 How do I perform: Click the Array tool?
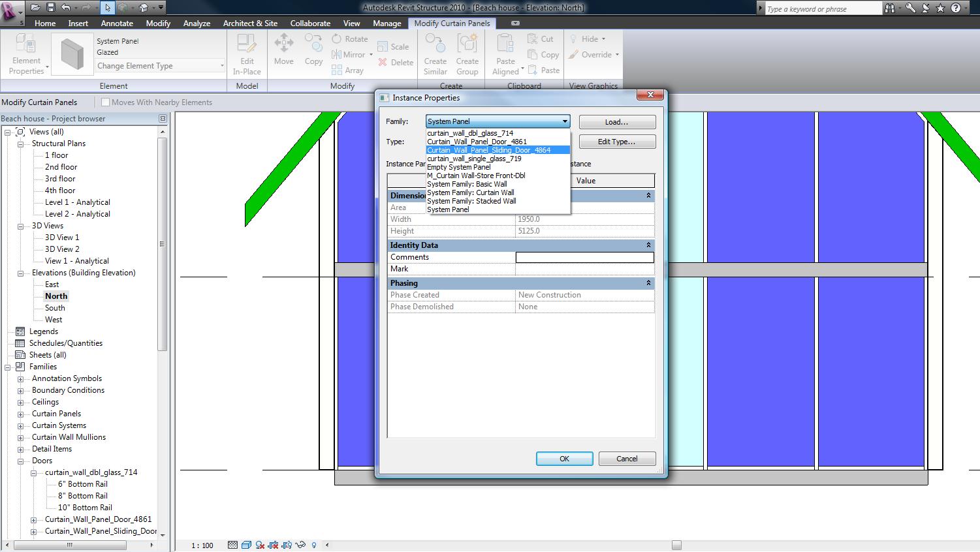[347, 70]
